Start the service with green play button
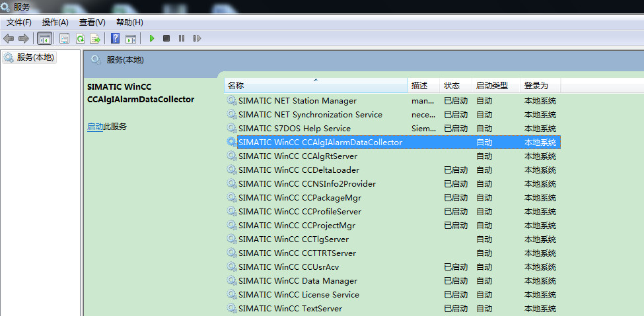This screenshot has height=316, width=644. click(151, 38)
